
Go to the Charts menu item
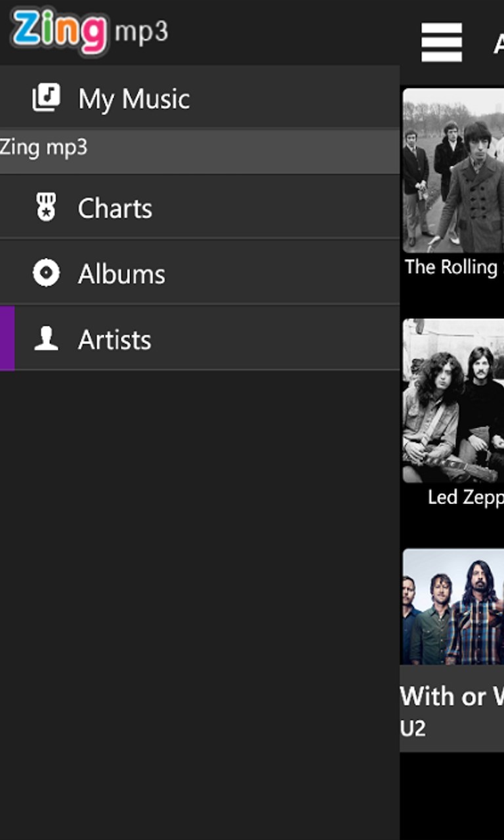click(x=115, y=209)
